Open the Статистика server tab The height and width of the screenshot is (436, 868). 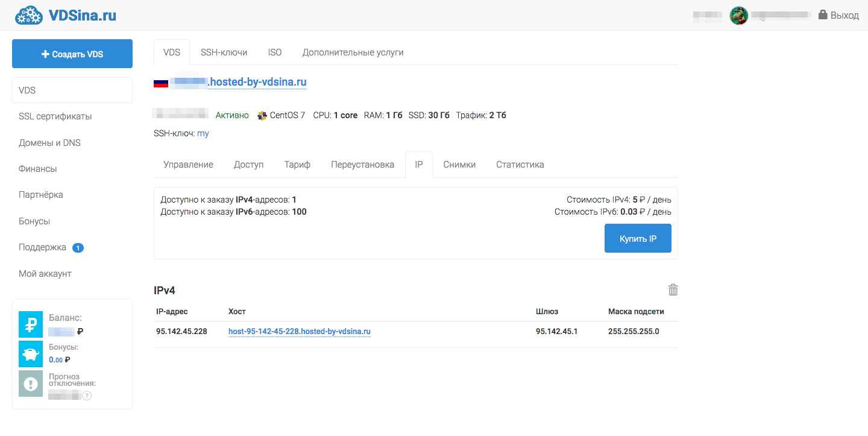point(520,165)
